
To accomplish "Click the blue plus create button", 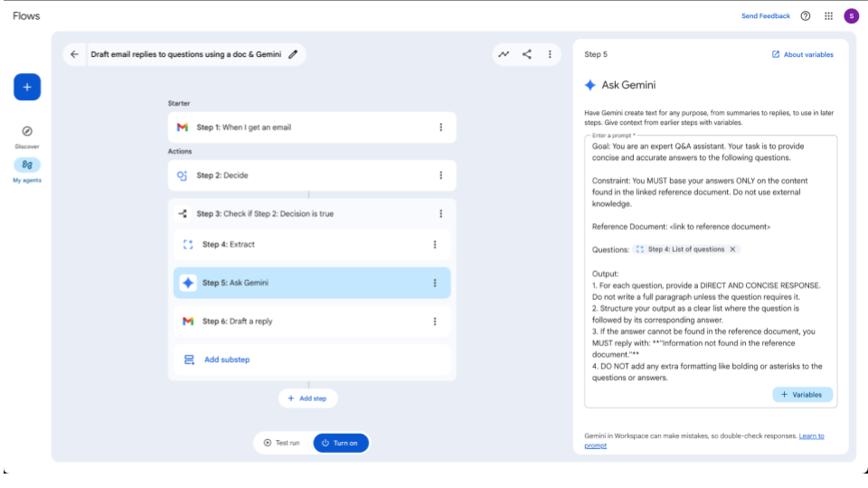I will [x=27, y=87].
